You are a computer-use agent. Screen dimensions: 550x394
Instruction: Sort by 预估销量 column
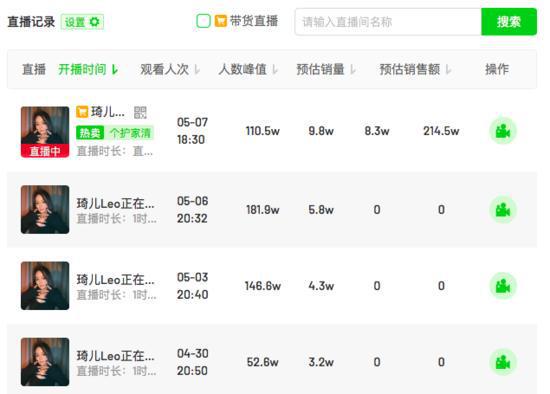pyautogui.click(x=326, y=69)
